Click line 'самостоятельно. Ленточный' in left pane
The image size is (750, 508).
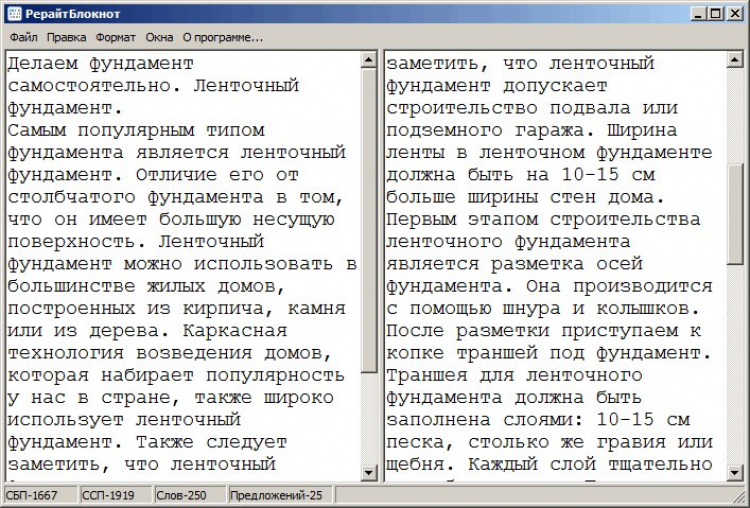pyautogui.click(x=153, y=86)
